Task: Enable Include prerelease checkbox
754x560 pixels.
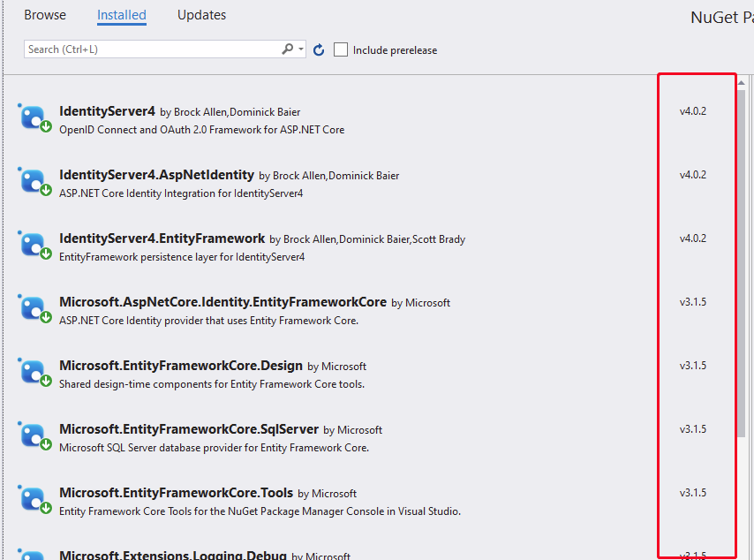Action: pos(341,49)
